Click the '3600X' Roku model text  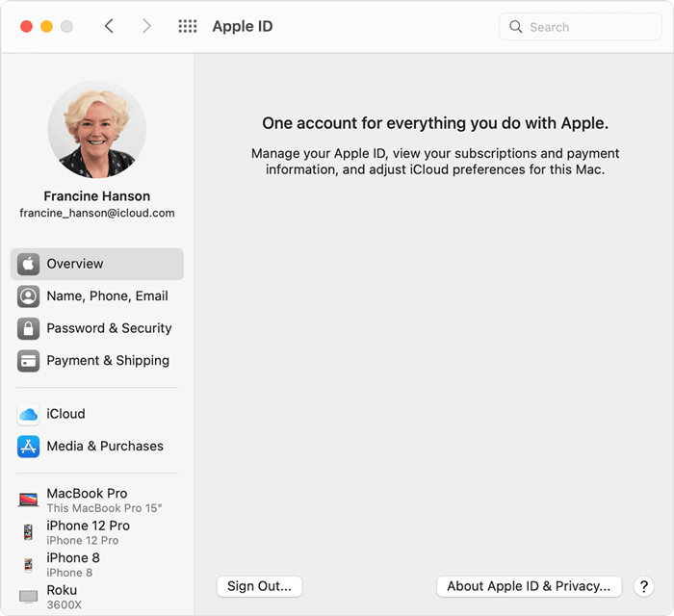(x=65, y=604)
